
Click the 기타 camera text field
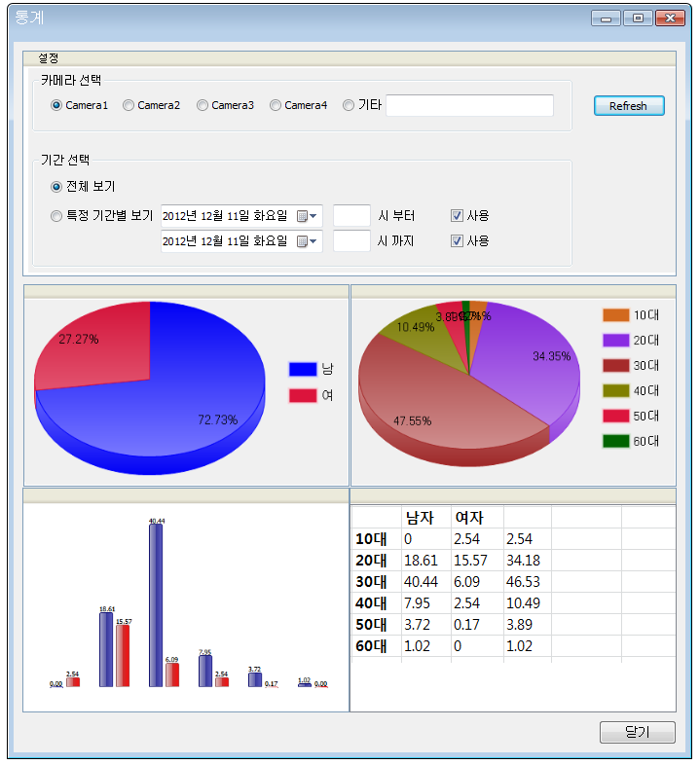[x=469, y=105]
